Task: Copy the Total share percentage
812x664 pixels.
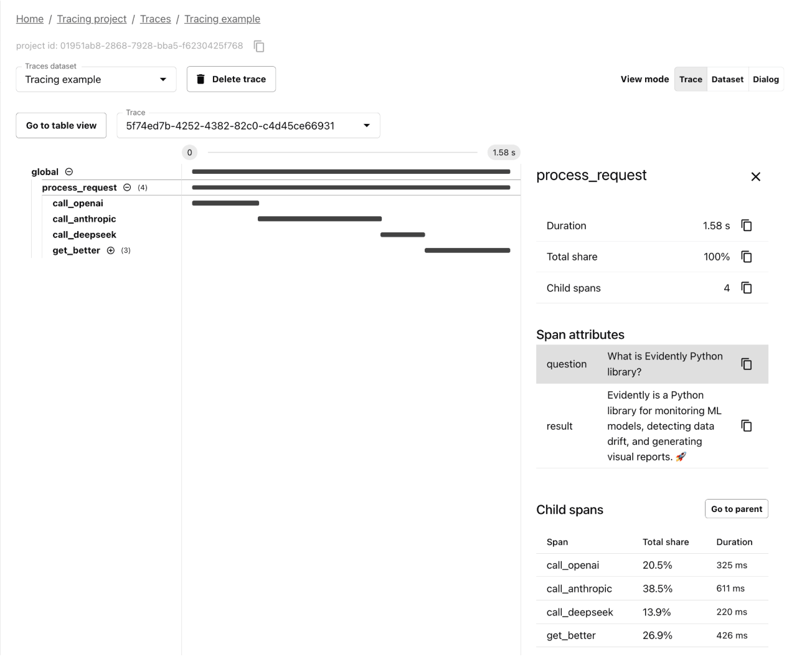Action: point(747,257)
